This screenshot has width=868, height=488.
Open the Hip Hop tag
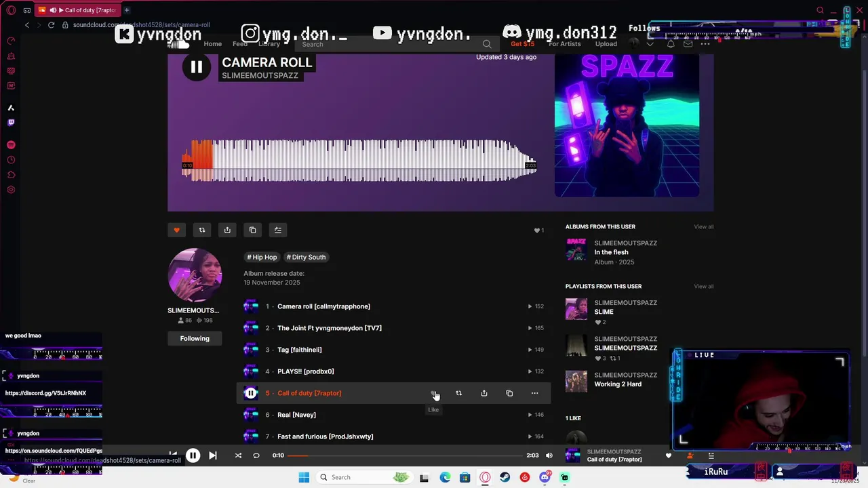pos(262,257)
